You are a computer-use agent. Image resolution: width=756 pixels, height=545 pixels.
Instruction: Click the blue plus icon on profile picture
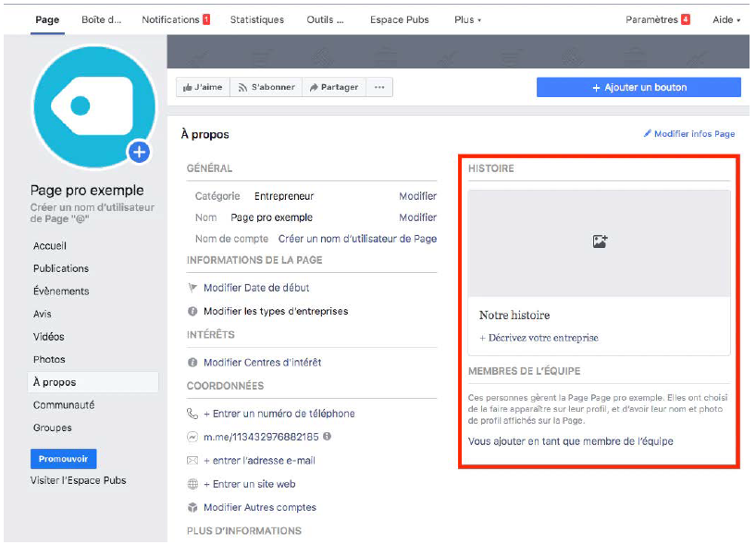pyautogui.click(x=140, y=153)
